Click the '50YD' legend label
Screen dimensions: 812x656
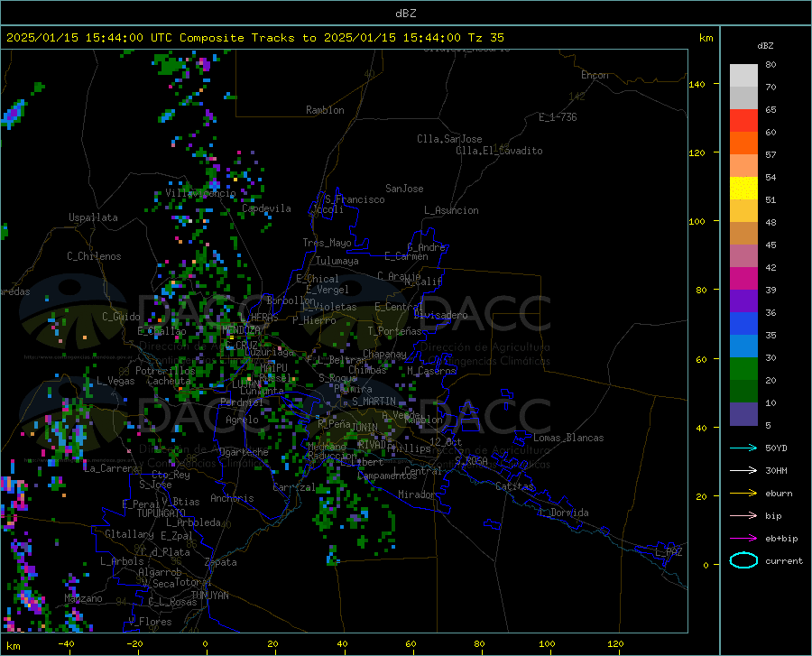[776, 448]
